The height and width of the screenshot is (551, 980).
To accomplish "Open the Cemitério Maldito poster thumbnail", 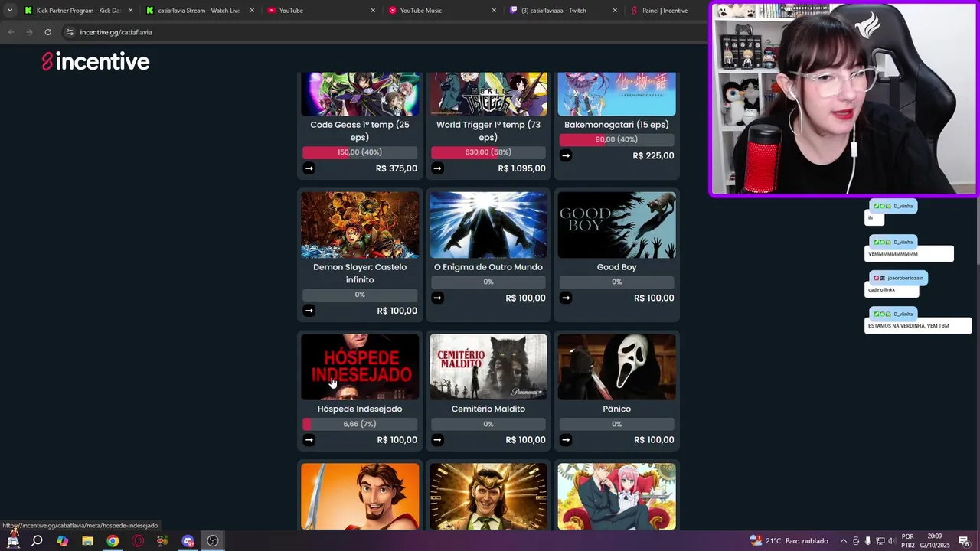I will coord(488,367).
